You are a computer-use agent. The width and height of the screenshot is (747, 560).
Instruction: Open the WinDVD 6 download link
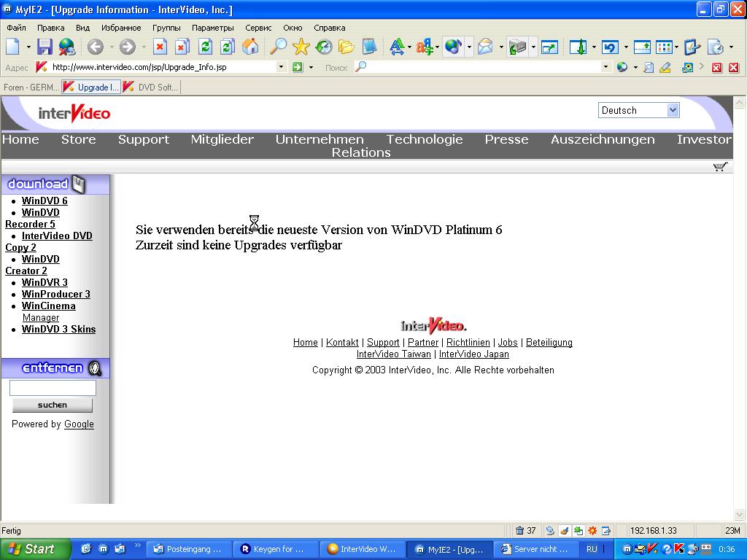(x=44, y=201)
